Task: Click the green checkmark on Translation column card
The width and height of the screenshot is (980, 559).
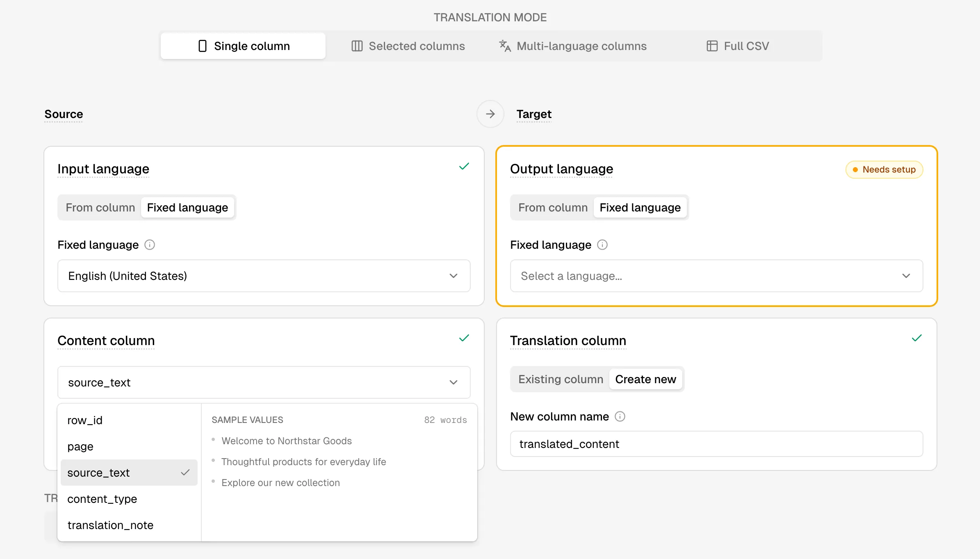Action: pyautogui.click(x=917, y=338)
